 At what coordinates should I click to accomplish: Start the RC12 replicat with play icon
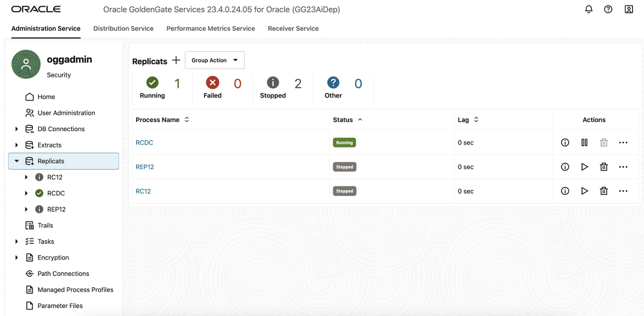(x=584, y=191)
